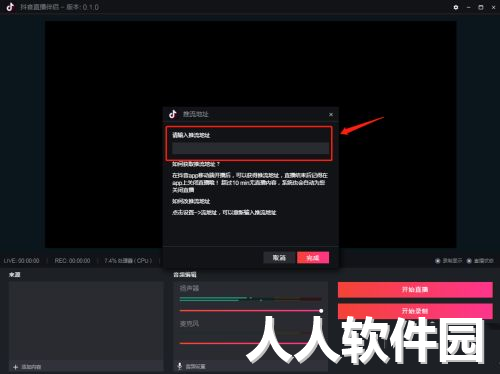Toggle the preview display radio option

click(438, 260)
